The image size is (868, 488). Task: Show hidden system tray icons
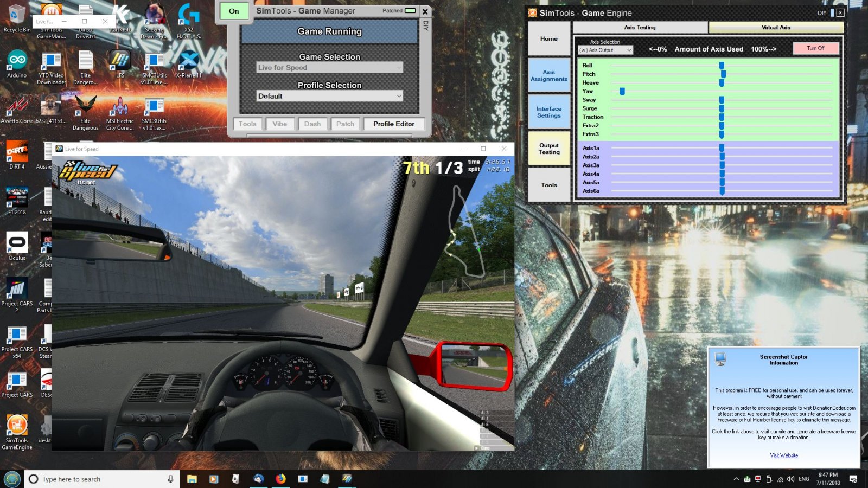click(x=736, y=479)
